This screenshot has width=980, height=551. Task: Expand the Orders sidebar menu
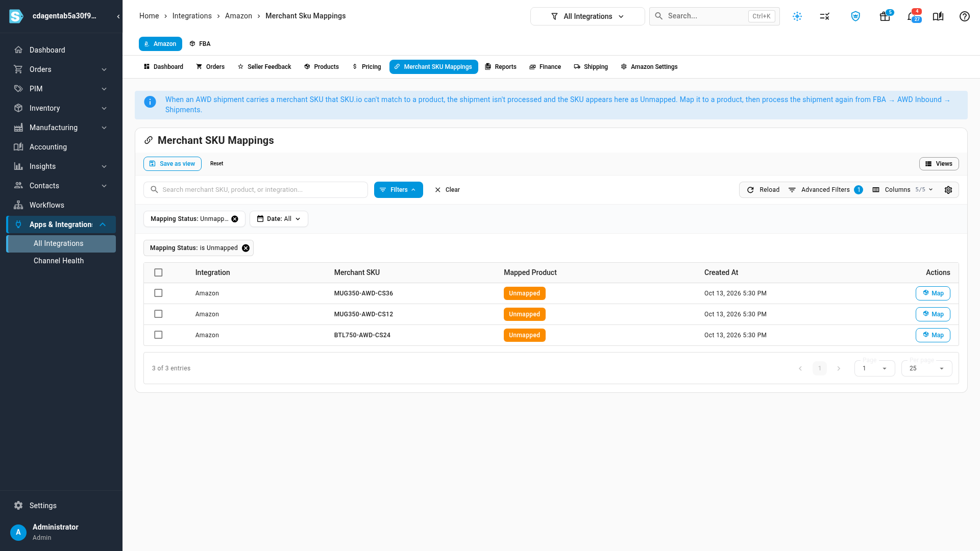click(x=61, y=69)
